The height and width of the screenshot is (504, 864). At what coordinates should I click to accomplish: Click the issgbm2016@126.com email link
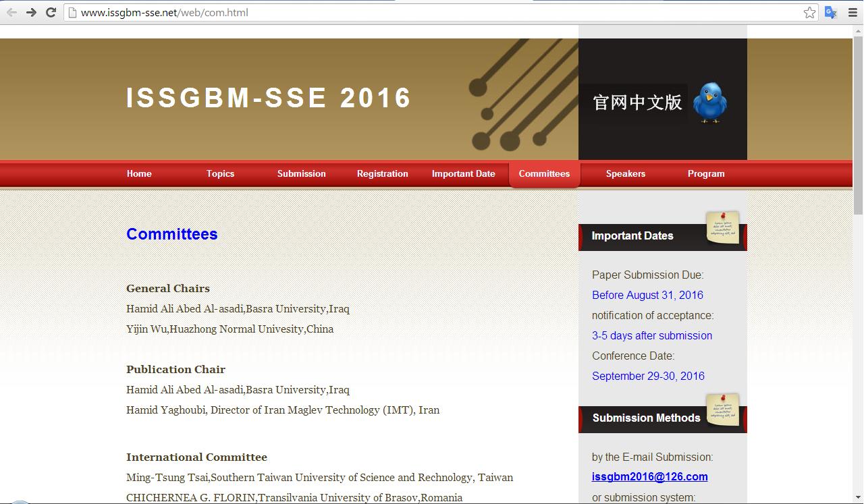(649, 477)
